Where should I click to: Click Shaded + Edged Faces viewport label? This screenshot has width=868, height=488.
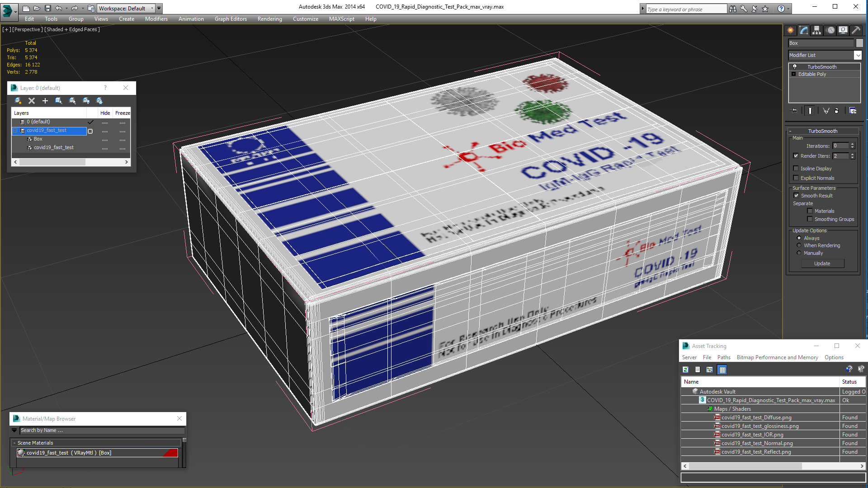tap(72, 29)
